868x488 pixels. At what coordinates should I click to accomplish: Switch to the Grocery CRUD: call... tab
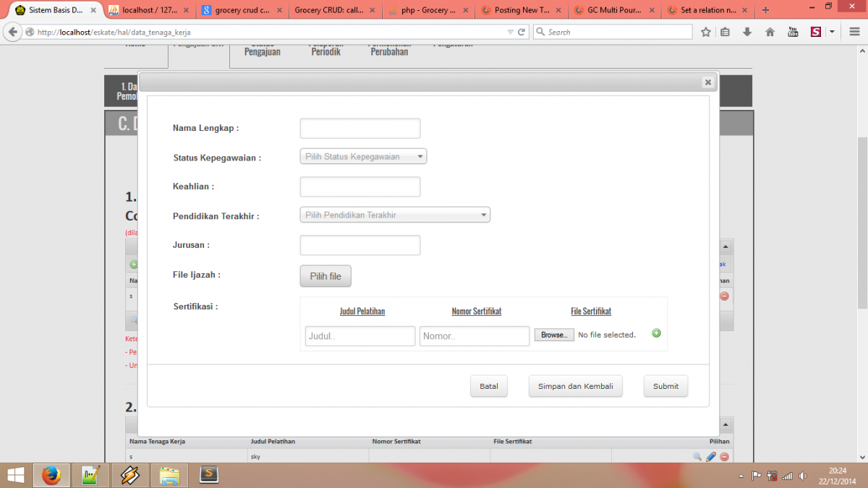(334, 10)
